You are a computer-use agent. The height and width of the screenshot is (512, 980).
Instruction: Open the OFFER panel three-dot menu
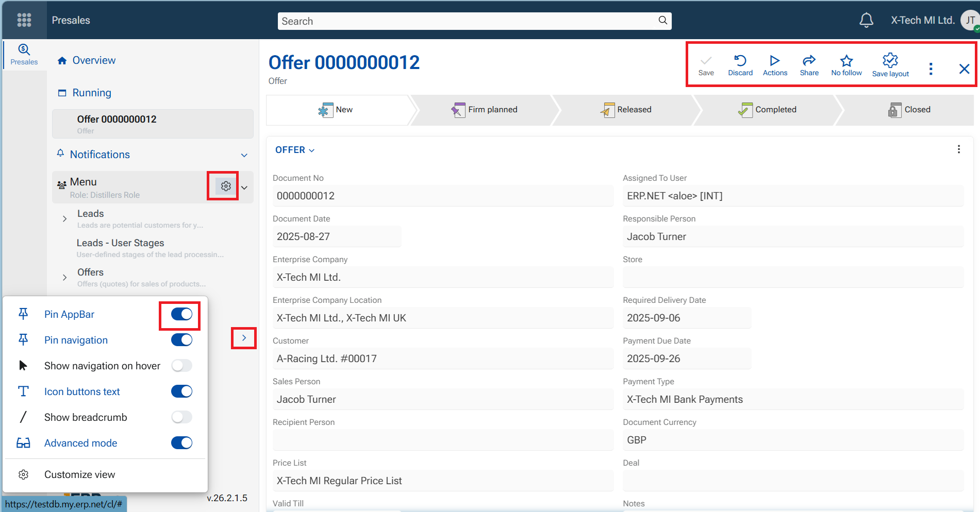tap(959, 149)
